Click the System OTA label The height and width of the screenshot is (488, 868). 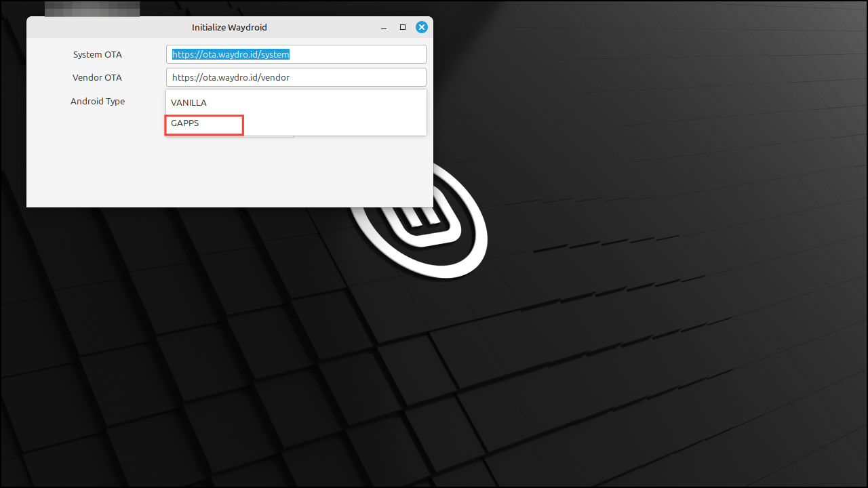[x=98, y=54]
